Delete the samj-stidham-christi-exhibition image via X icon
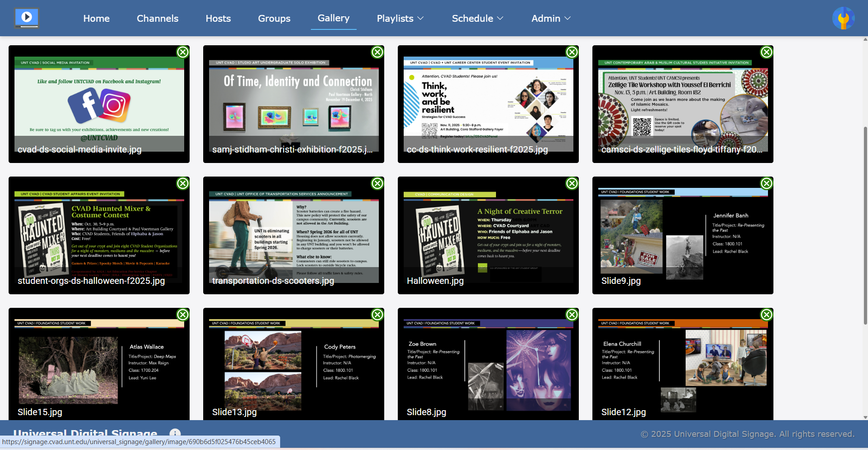 coord(377,52)
